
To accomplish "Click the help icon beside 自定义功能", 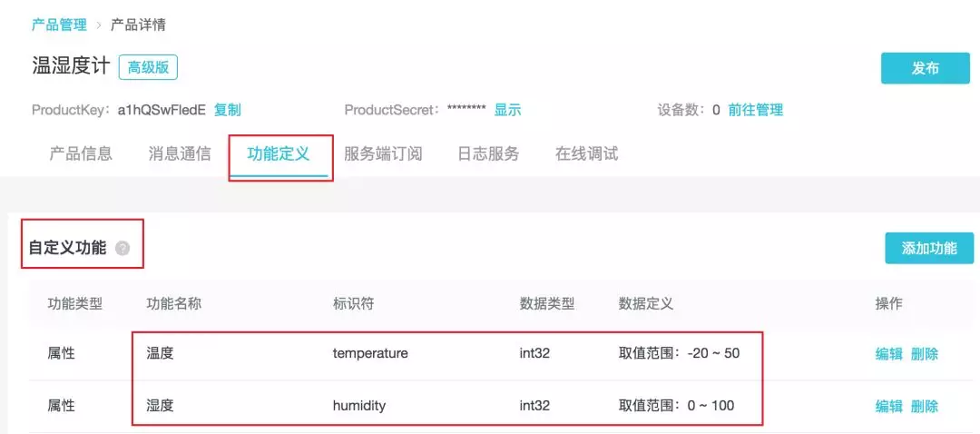I will tap(122, 248).
